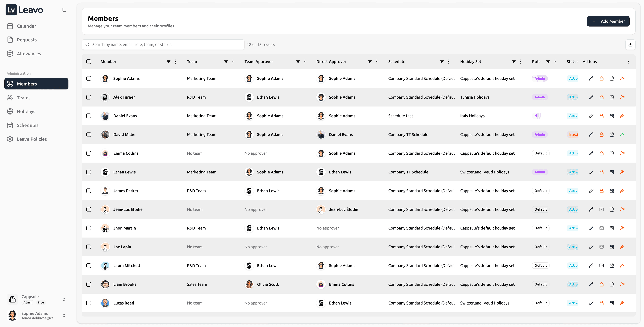Open Schedule column options menu
This screenshot has height=327, width=644.
click(x=448, y=62)
